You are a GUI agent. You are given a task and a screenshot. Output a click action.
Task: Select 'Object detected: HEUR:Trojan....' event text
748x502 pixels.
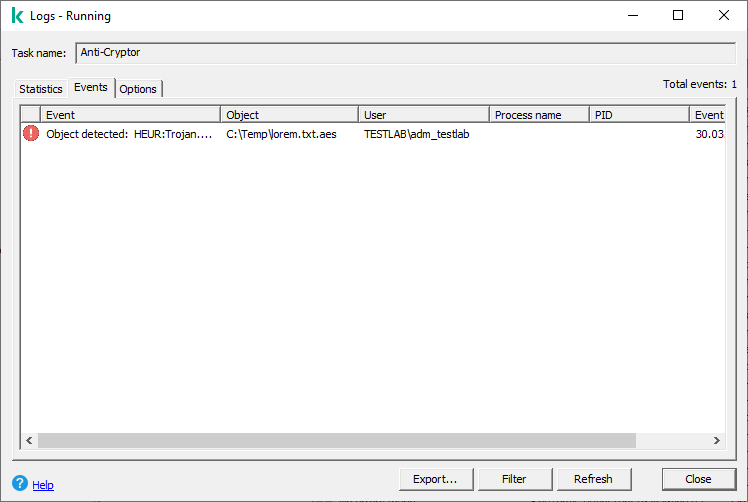129,134
